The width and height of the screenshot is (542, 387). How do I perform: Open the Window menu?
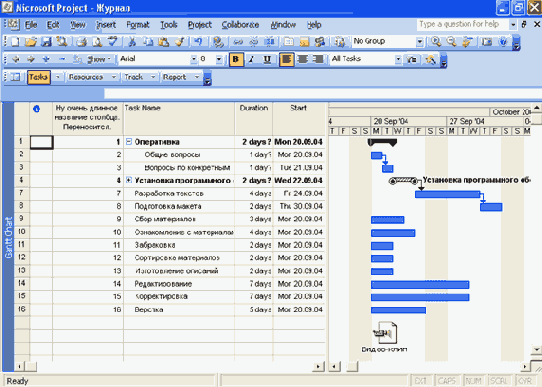tap(283, 25)
